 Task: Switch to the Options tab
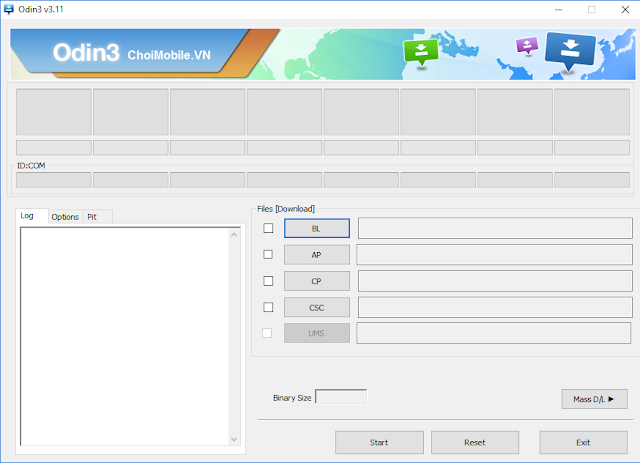coord(65,217)
